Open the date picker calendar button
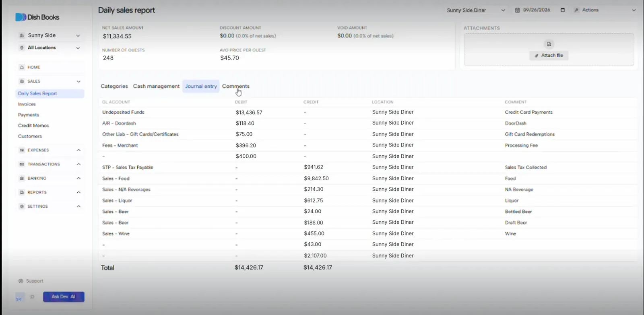644x315 pixels. click(x=563, y=10)
